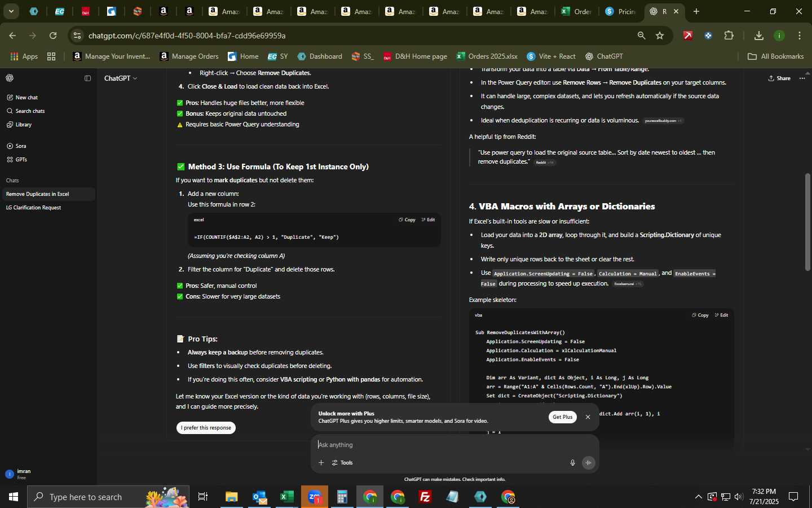Open the browser Extensions puzzle icon
Image resolution: width=812 pixels, height=508 pixels.
729,36
